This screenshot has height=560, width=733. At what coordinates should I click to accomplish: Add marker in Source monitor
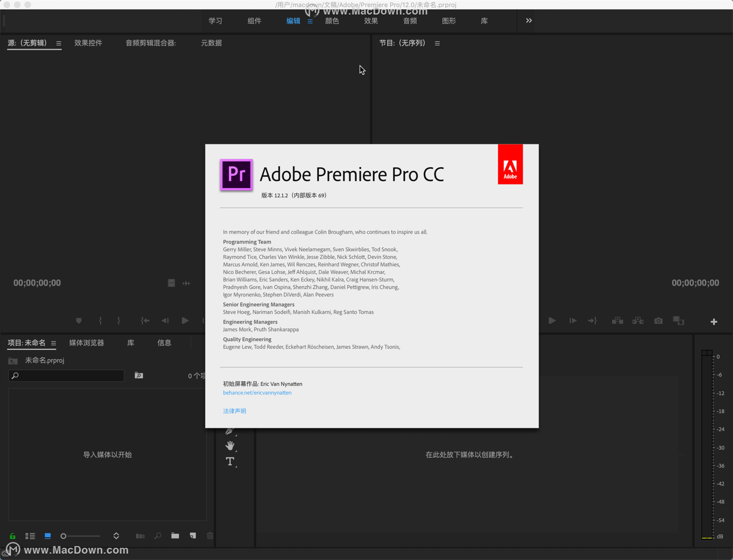click(79, 321)
